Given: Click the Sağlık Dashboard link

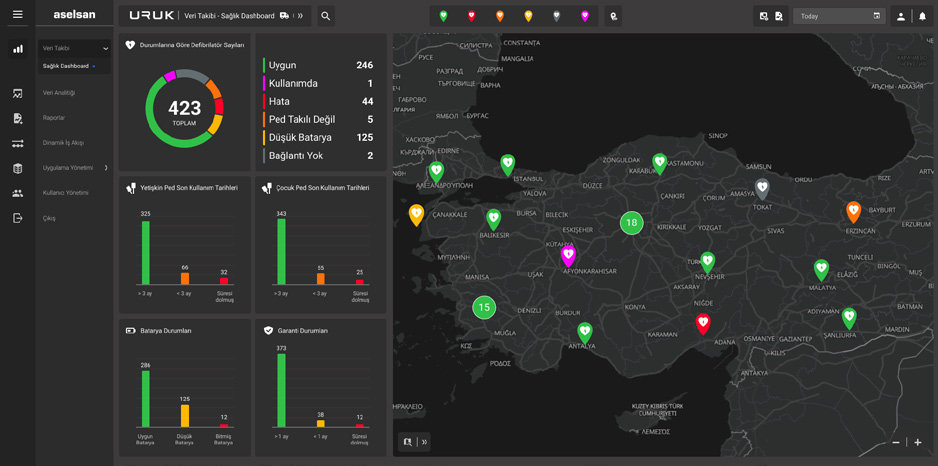Looking at the screenshot, I should [x=66, y=66].
